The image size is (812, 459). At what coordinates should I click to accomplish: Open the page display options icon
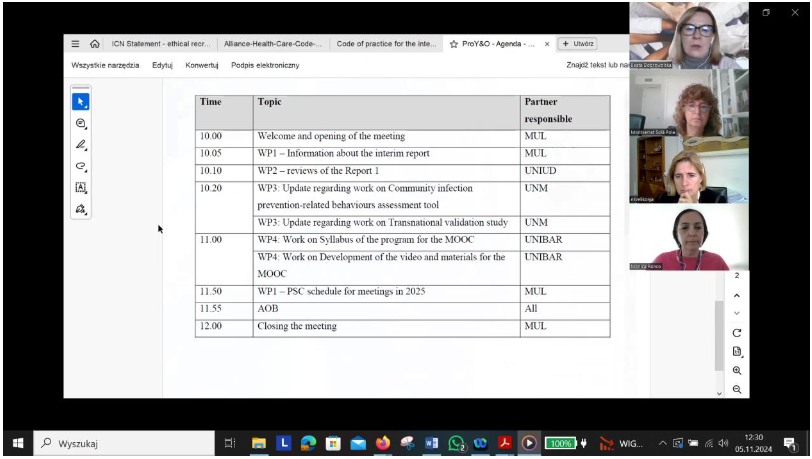tap(737, 352)
